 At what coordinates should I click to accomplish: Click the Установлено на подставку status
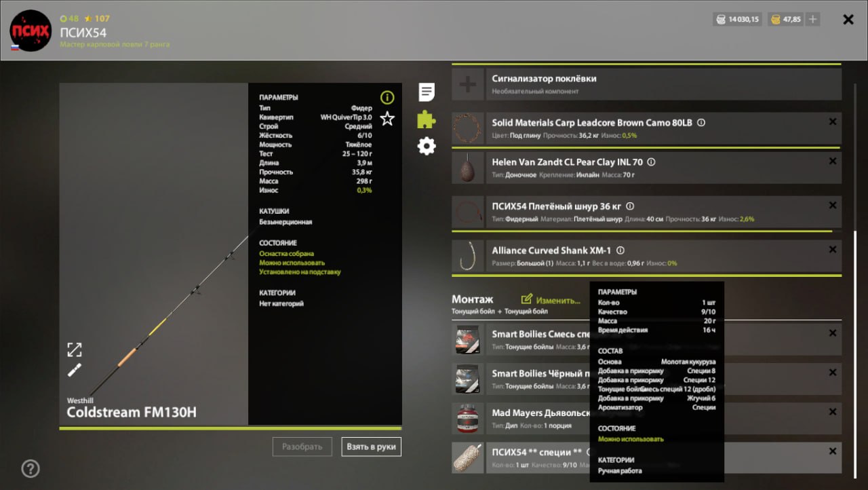tap(300, 272)
